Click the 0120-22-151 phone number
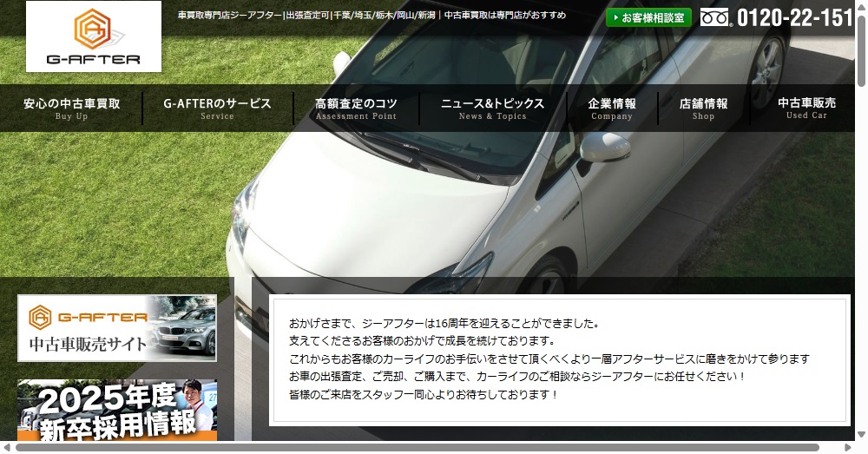 click(794, 18)
